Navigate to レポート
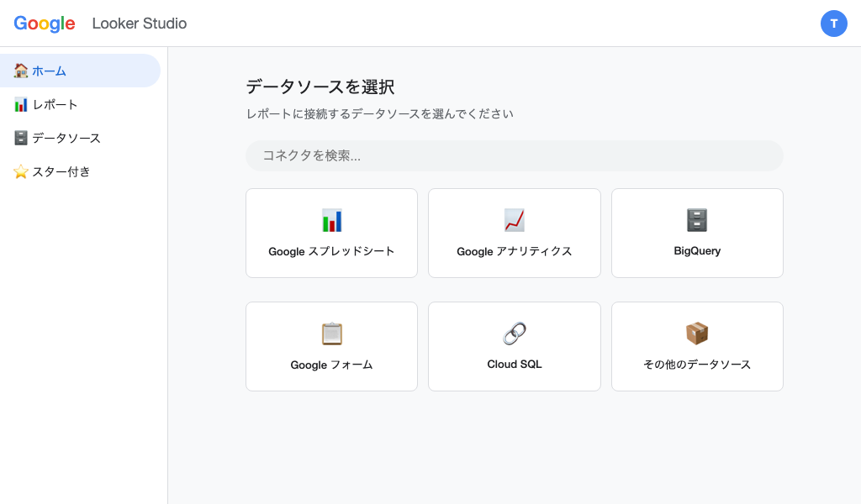Screen dimensions: 861x504 point(55,104)
